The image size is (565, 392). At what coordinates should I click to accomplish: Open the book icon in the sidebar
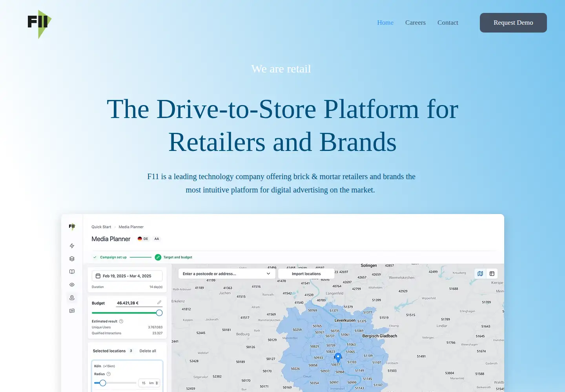click(72, 272)
